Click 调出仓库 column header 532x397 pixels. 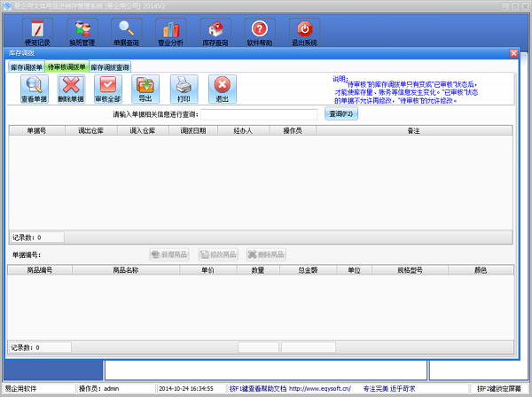(x=91, y=130)
